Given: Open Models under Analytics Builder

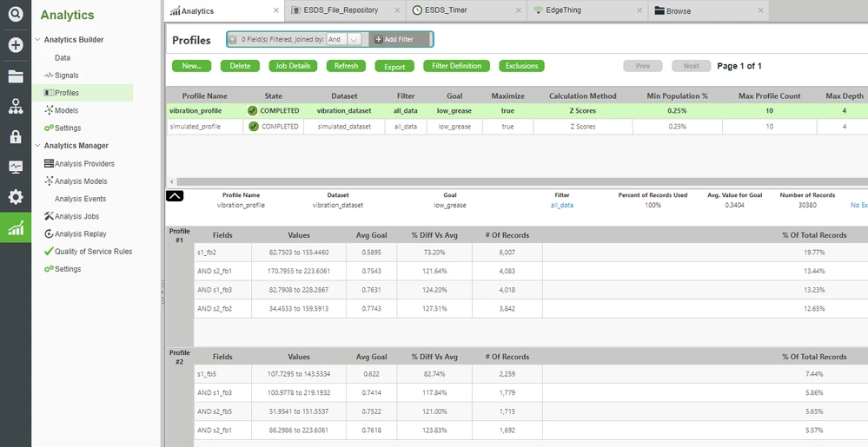Looking at the screenshot, I should (x=66, y=110).
